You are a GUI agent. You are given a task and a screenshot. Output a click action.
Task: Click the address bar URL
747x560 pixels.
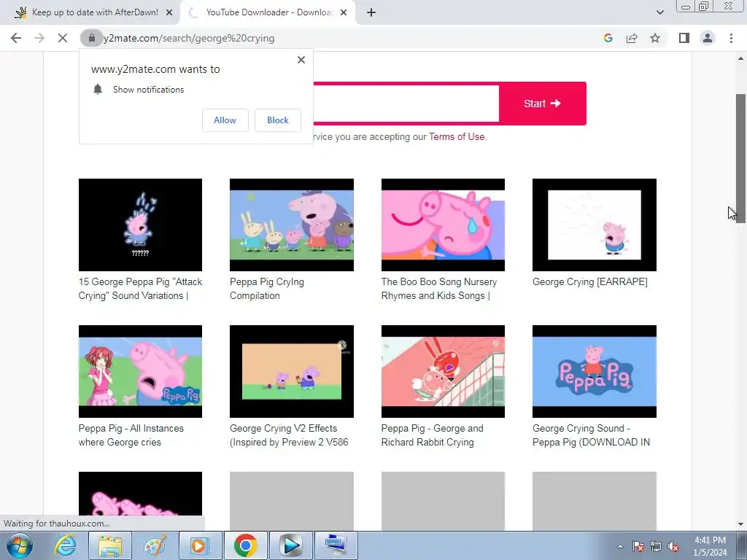[189, 38]
